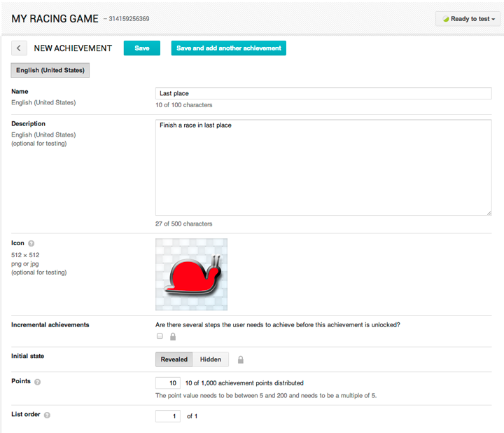Enable the incremental achievements checkbox
This screenshot has width=504, height=433.
coord(160,336)
